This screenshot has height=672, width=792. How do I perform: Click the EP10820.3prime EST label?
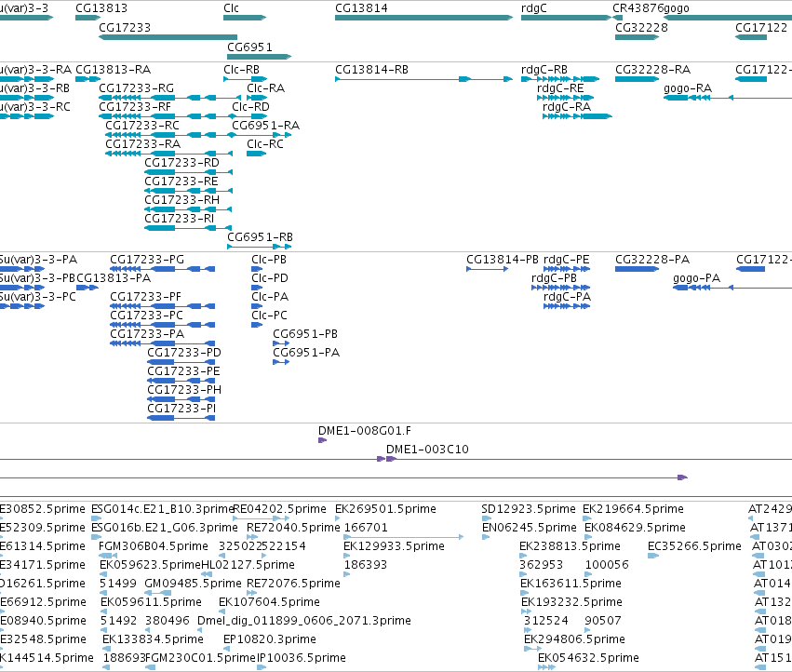[270, 639]
